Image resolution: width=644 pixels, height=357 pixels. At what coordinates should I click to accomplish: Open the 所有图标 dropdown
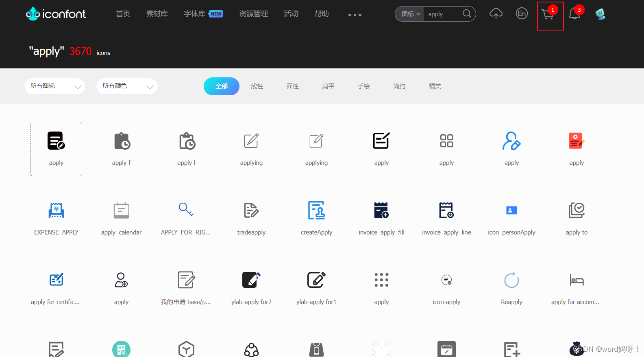click(x=55, y=86)
